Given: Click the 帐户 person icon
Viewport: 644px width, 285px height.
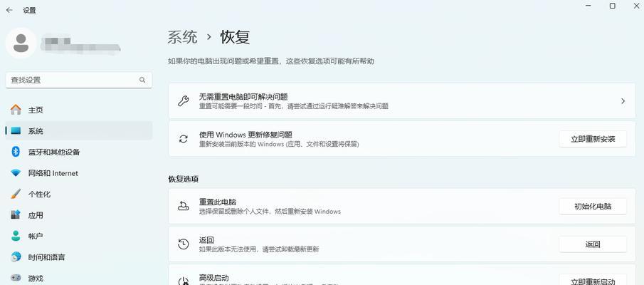Looking at the screenshot, I should pos(16,236).
